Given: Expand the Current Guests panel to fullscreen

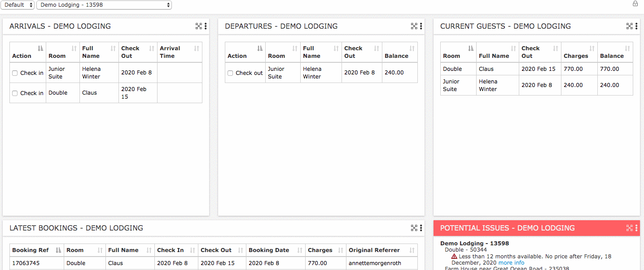Looking at the screenshot, I should coord(630,26).
